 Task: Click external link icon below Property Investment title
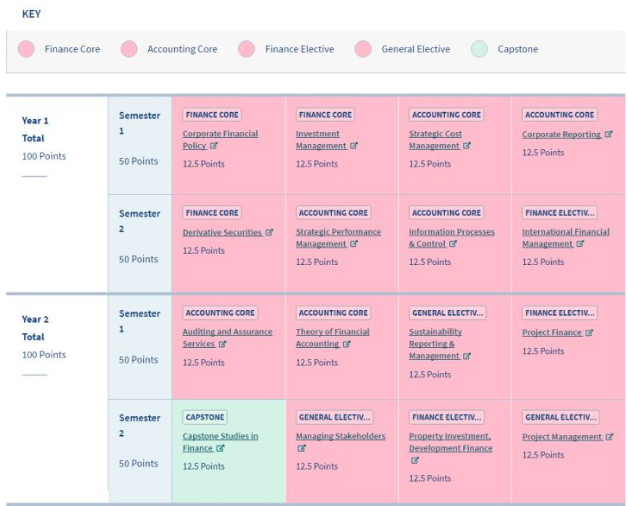click(415, 460)
